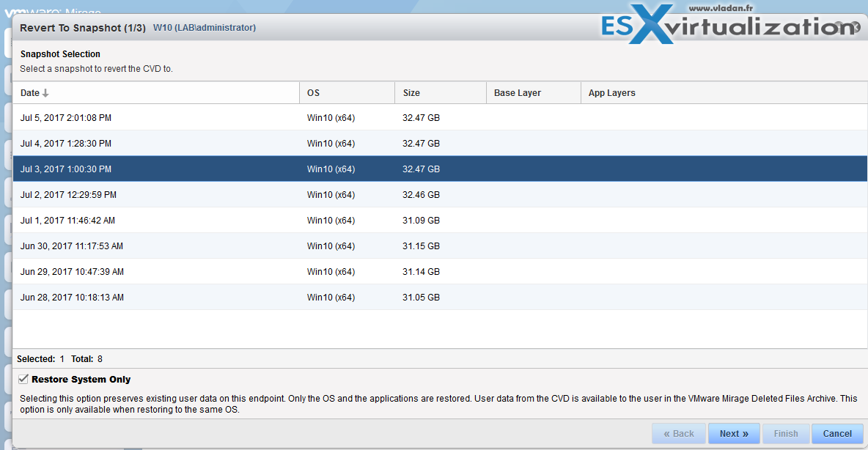Click the W10 (LAB\administrator) title text
The image size is (868, 450).
205,28
